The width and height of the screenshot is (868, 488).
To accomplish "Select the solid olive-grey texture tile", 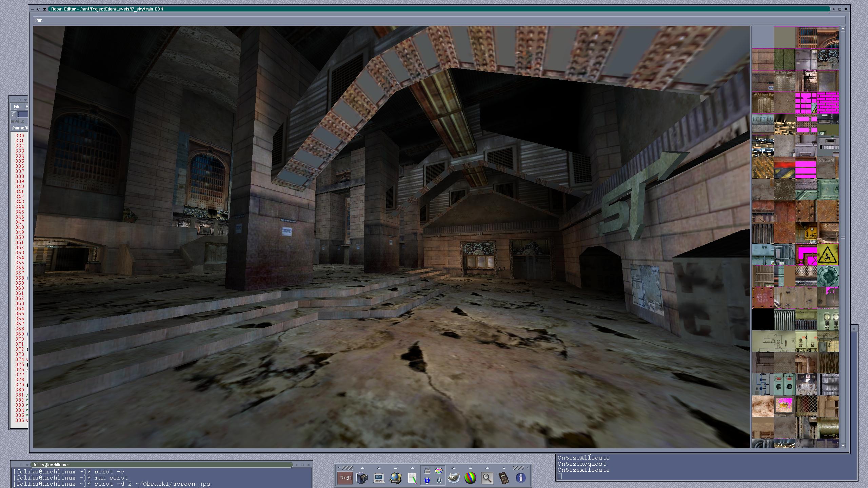I will pyautogui.click(x=785, y=38).
